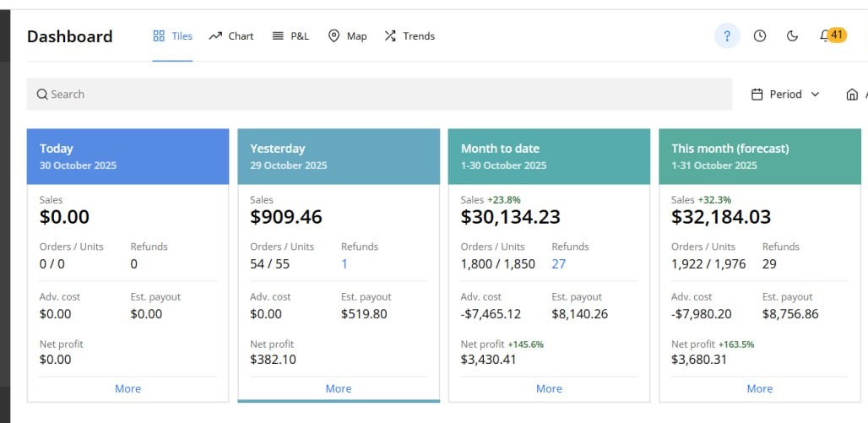
Task: Click the help question mark icon
Action: pos(726,36)
